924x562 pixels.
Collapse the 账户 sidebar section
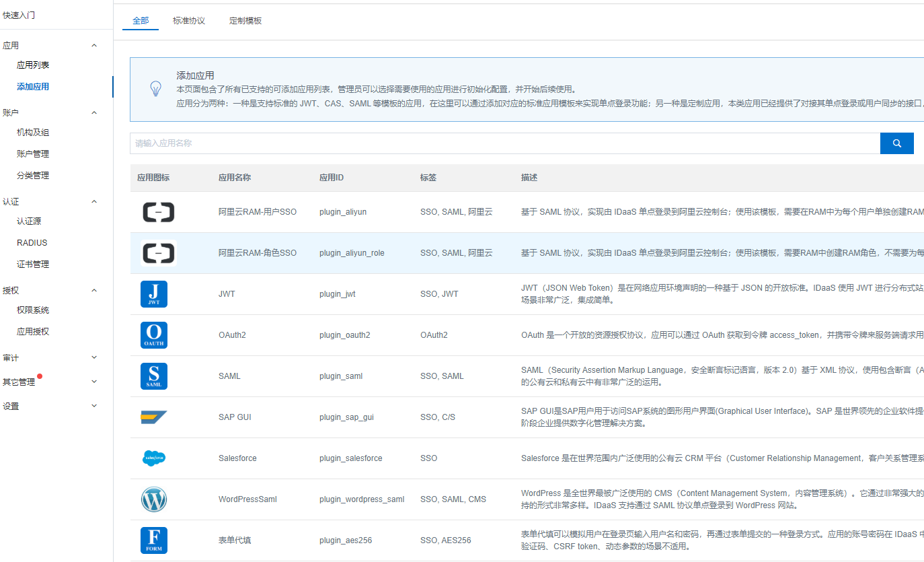[94, 113]
